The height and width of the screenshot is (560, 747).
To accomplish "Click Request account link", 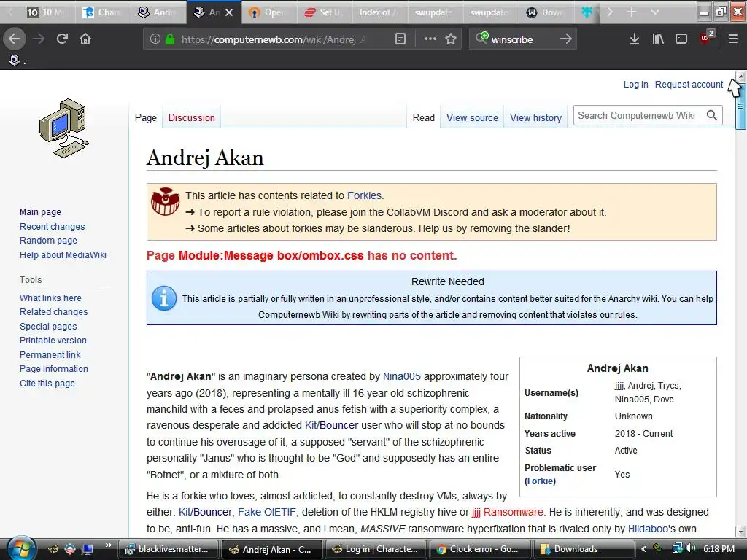I will (x=689, y=85).
